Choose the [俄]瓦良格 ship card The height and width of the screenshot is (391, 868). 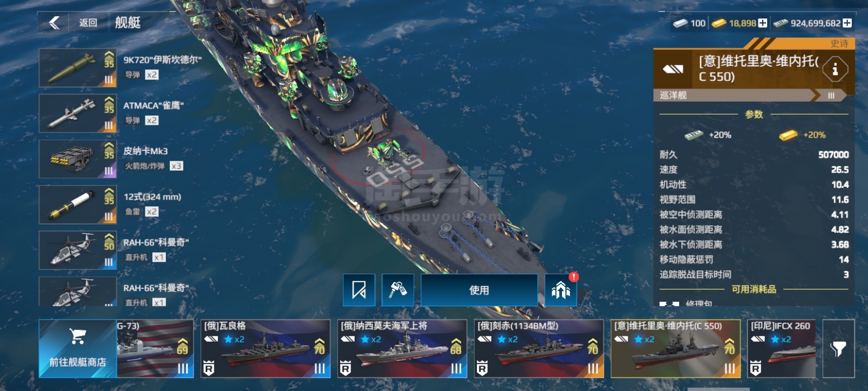tap(265, 349)
